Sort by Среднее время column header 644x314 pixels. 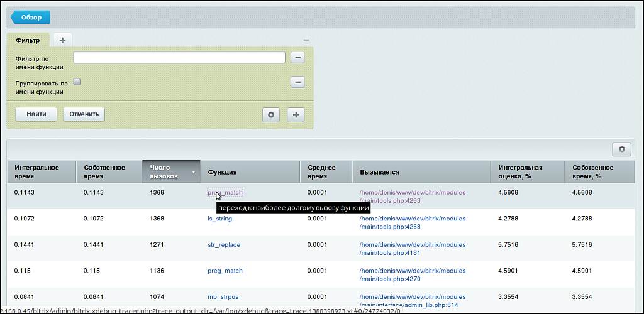pyautogui.click(x=321, y=171)
